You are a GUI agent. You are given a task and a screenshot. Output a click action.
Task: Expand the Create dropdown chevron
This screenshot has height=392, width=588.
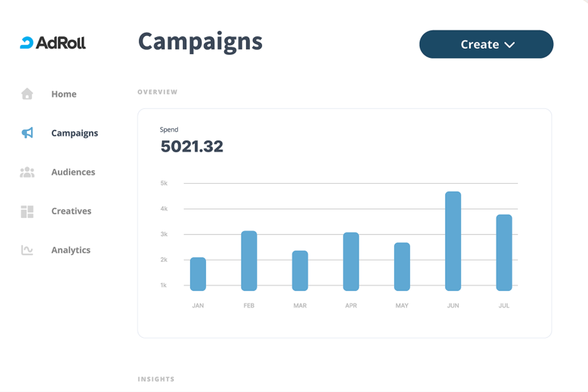(510, 45)
